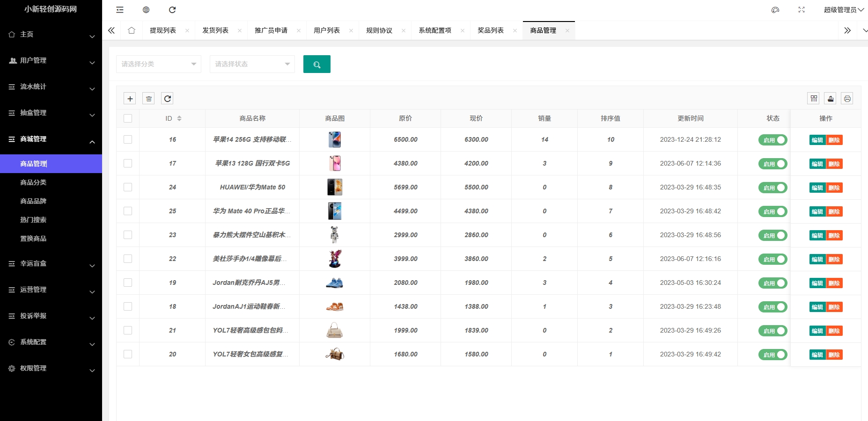
Task: Open the 超级管理员 user menu
Action: (x=844, y=10)
